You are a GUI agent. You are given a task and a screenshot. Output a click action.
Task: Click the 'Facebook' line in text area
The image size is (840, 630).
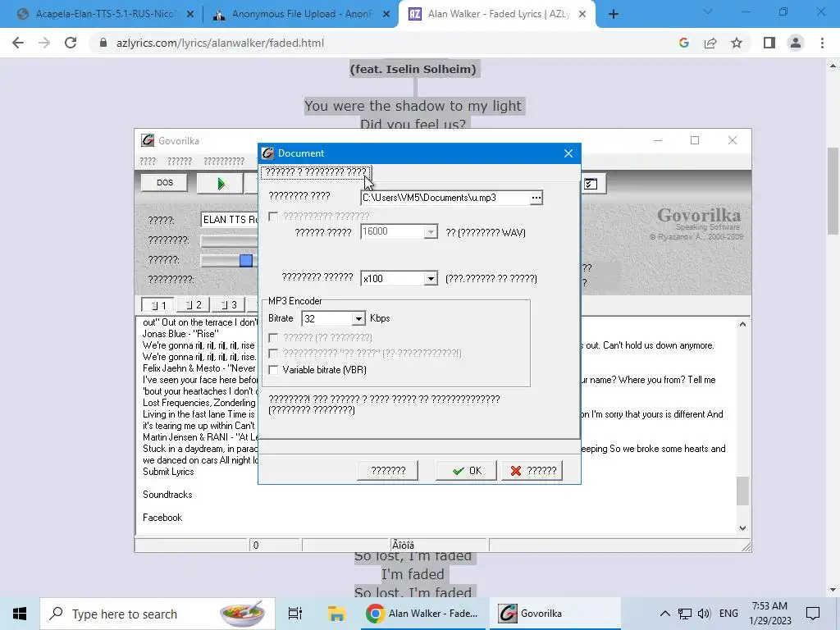click(162, 518)
